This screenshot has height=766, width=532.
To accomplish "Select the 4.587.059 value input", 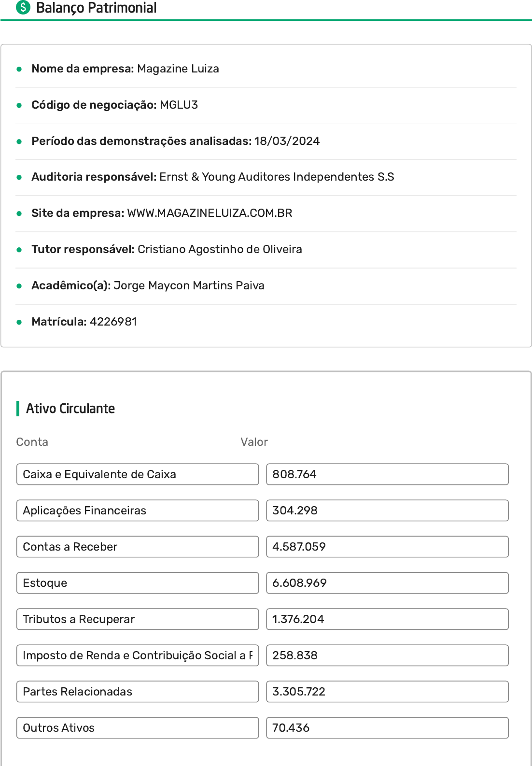I will 387,547.
